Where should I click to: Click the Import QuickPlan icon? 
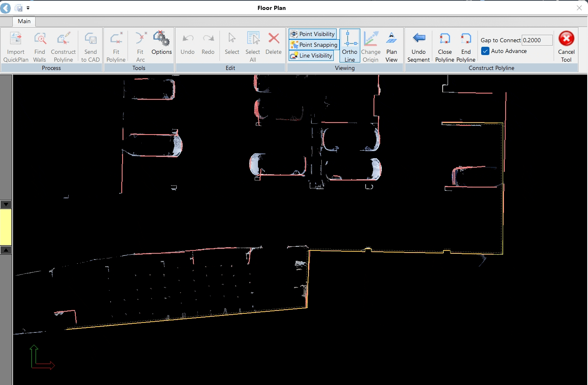click(x=16, y=39)
